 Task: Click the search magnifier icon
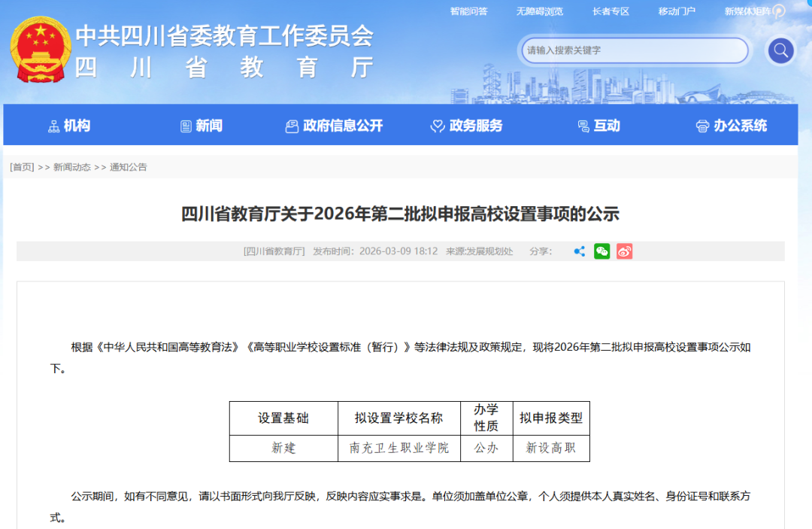click(x=780, y=50)
